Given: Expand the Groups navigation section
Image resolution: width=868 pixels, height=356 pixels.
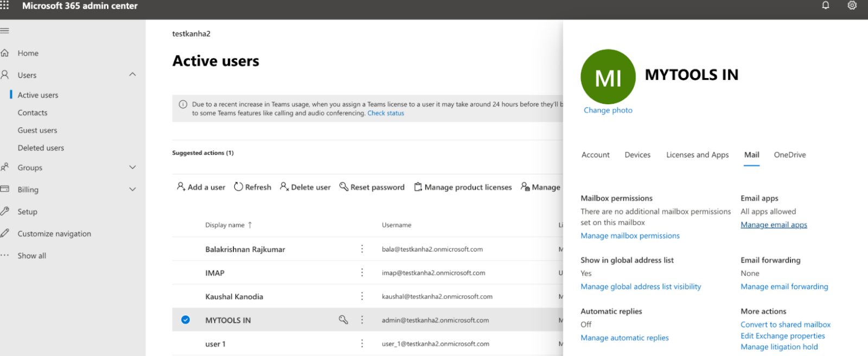Looking at the screenshot, I should point(132,167).
